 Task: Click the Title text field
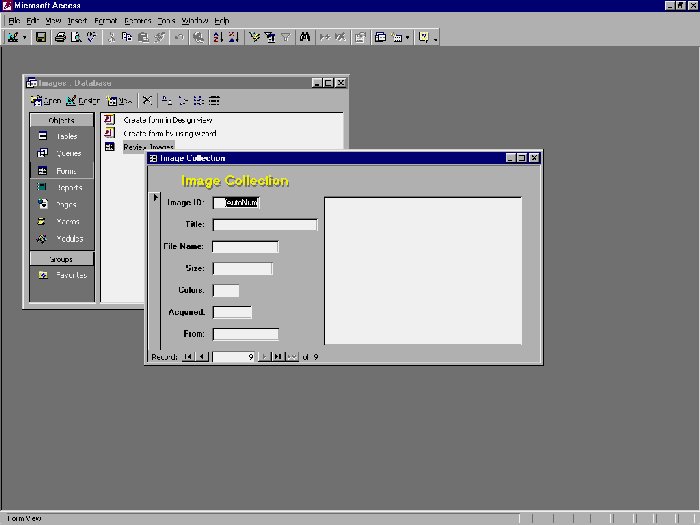click(265, 225)
